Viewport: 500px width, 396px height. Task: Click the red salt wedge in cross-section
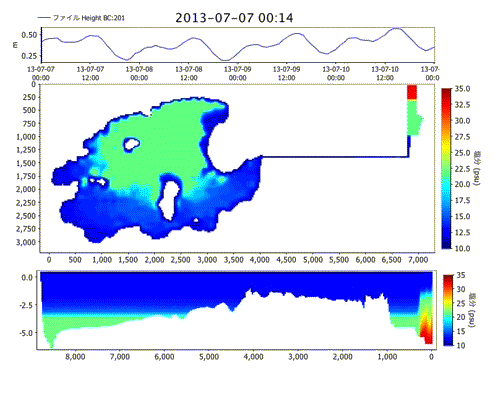[x=426, y=328]
